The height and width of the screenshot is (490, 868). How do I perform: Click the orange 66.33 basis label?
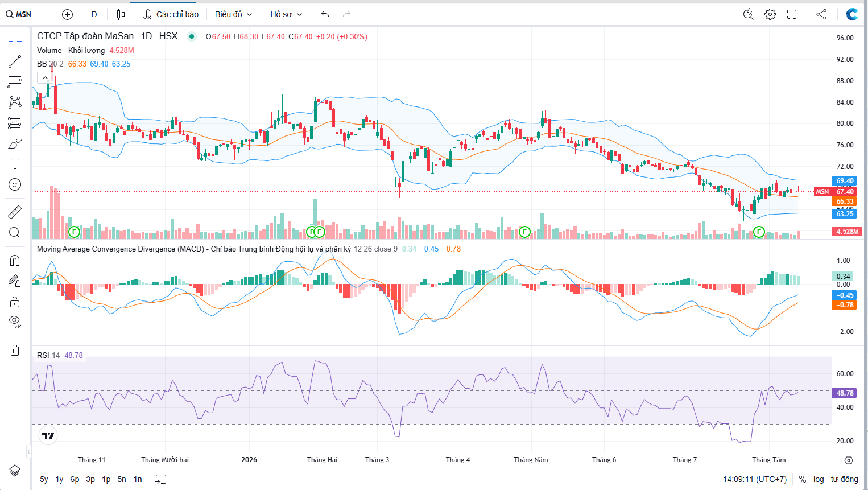click(845, 201)
